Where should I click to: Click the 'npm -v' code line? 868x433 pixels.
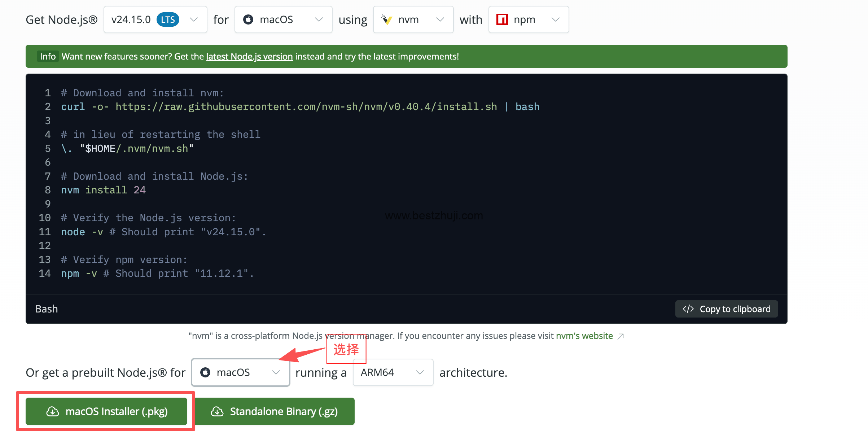pos(157,274)
